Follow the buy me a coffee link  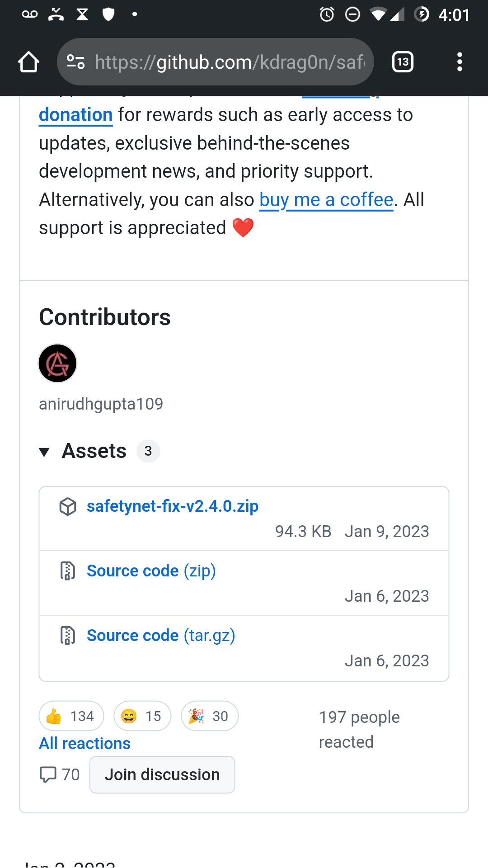[x=326, y=200]
